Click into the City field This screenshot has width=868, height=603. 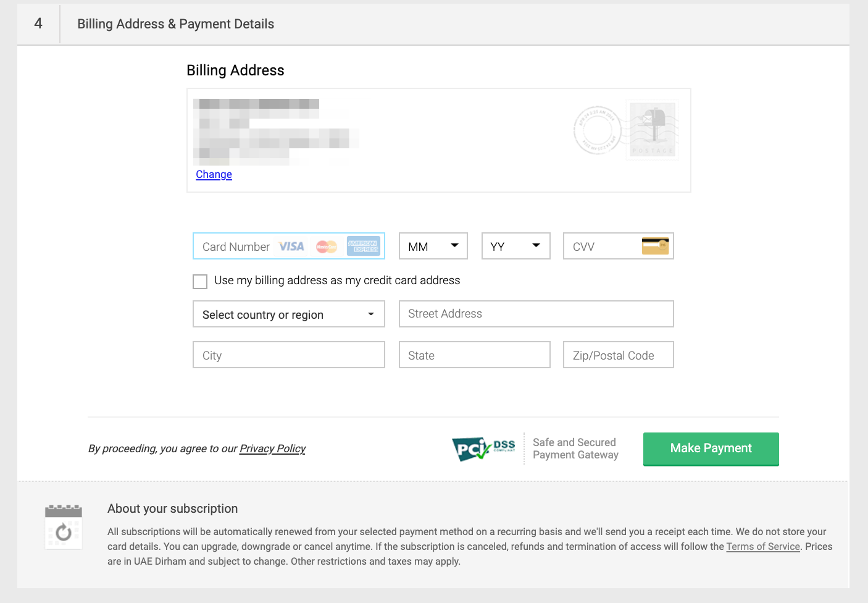click(289, 355)
